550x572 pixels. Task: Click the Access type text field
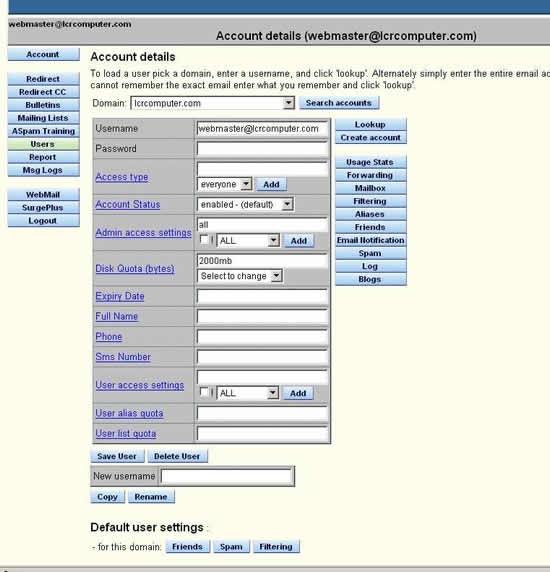tap(262, 169)
